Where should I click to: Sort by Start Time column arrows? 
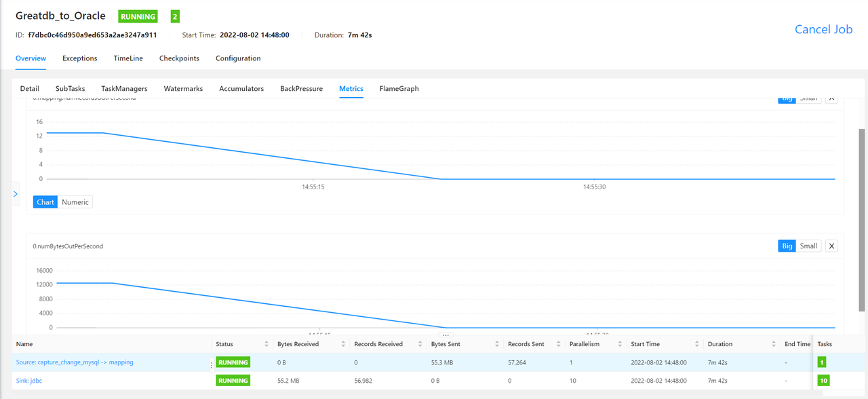point(696,344)
